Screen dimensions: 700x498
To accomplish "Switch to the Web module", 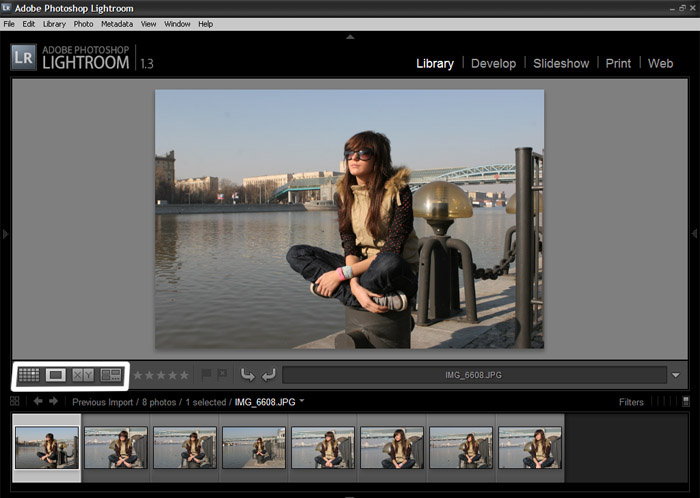I will (x=660, y=63).
